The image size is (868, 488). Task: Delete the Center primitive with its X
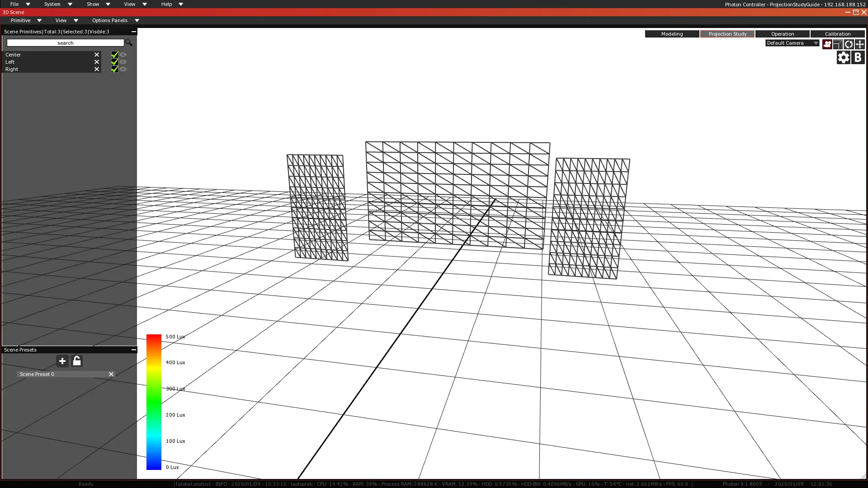[96, 55]
